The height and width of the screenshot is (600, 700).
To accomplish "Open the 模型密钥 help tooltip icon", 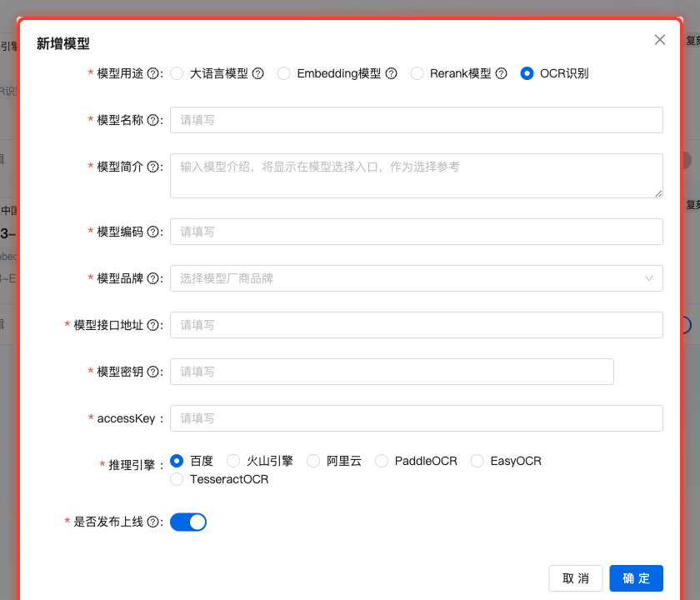I will tap(153, 372).
